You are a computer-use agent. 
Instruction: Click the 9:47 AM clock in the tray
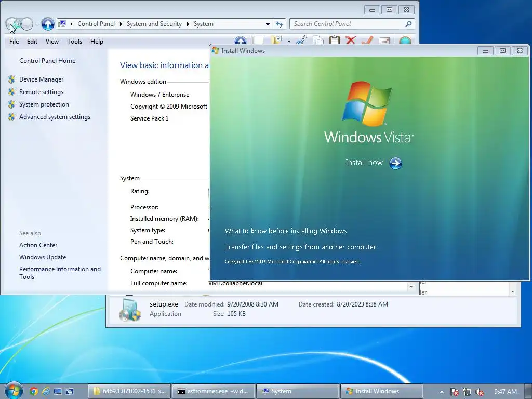pyautogui.click(x=506, y=392)
